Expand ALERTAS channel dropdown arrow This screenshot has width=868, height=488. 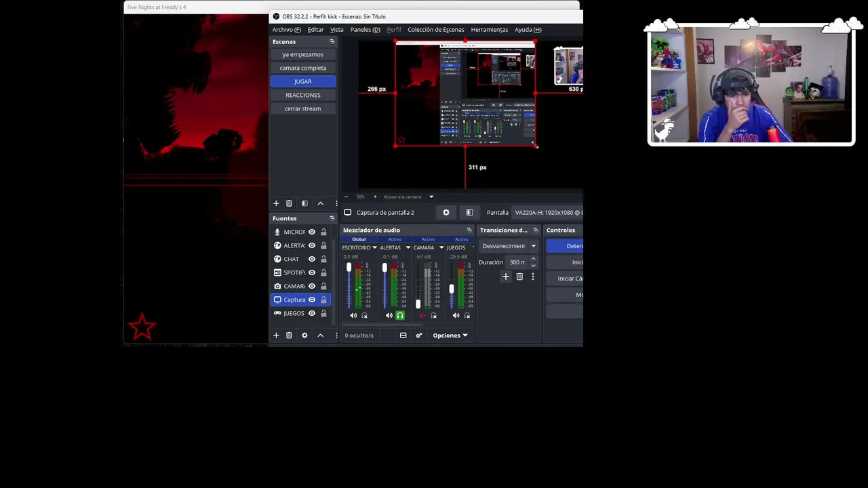pyautogui.click(x=408, y=247)
